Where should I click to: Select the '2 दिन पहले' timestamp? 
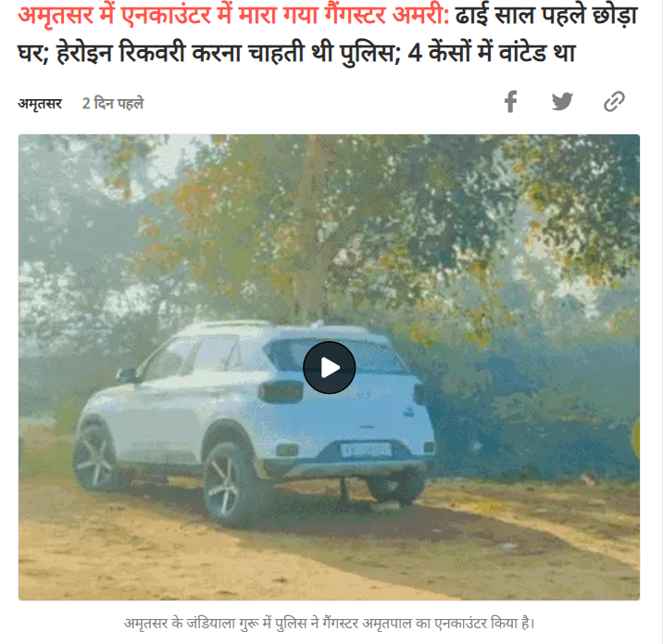coord(113,103)
